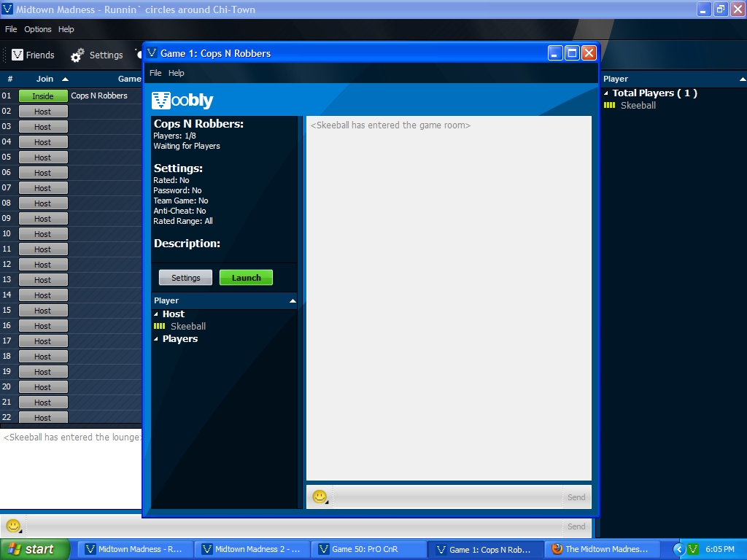
Task: Select Skeeball in the game room Host list
Action: [x=188, y=326]
